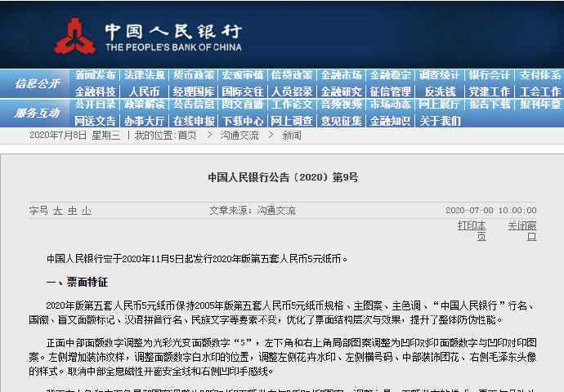Go to 首页 in the breadcrumb
Viewport: 564px width, 392px height.
[x=187, y=136]
